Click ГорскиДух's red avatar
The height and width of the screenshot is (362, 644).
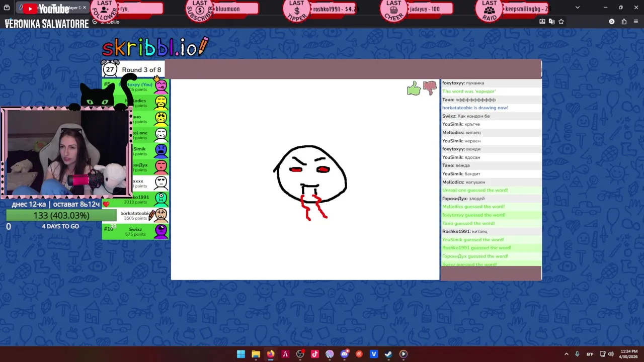(160, 167)
